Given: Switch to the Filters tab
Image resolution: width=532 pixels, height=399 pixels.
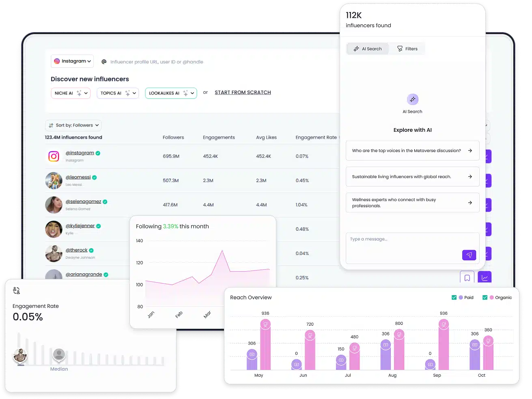Looking at the screenshot, I should [407, 49].
